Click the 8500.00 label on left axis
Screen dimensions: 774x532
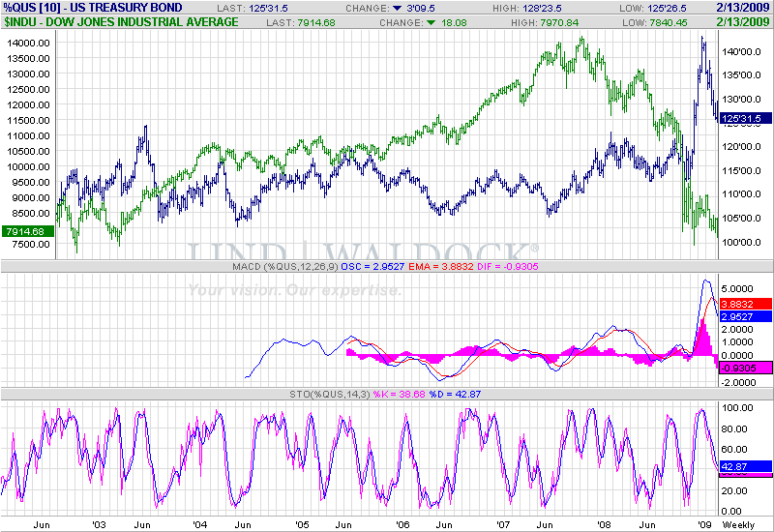(30, 213)
